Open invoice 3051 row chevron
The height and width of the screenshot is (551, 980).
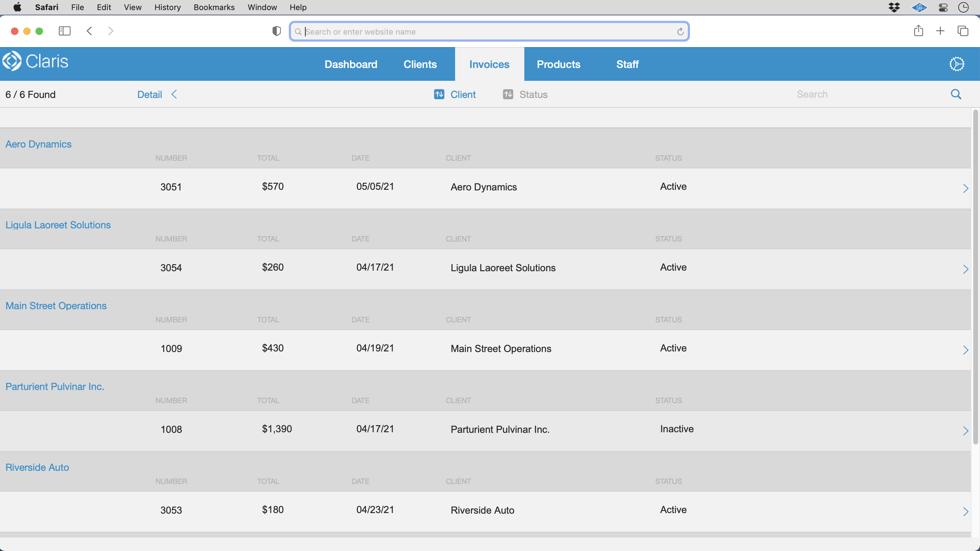point(965,188)
